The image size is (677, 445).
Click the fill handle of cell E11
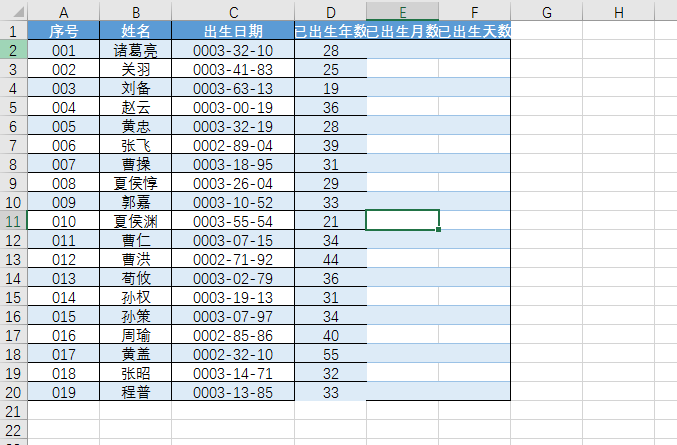[x=438, y=229]
